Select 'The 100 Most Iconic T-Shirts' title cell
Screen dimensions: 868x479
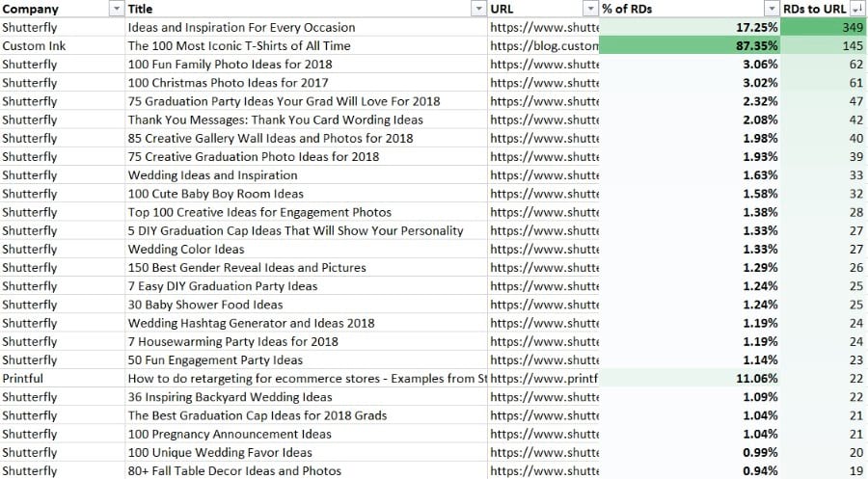pos(307,46)
